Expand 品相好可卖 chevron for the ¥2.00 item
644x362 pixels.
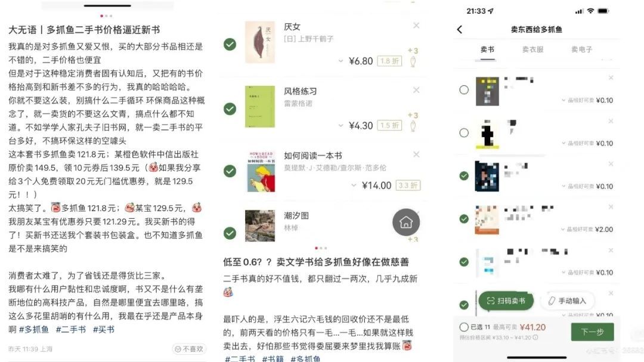coord(563,229)
